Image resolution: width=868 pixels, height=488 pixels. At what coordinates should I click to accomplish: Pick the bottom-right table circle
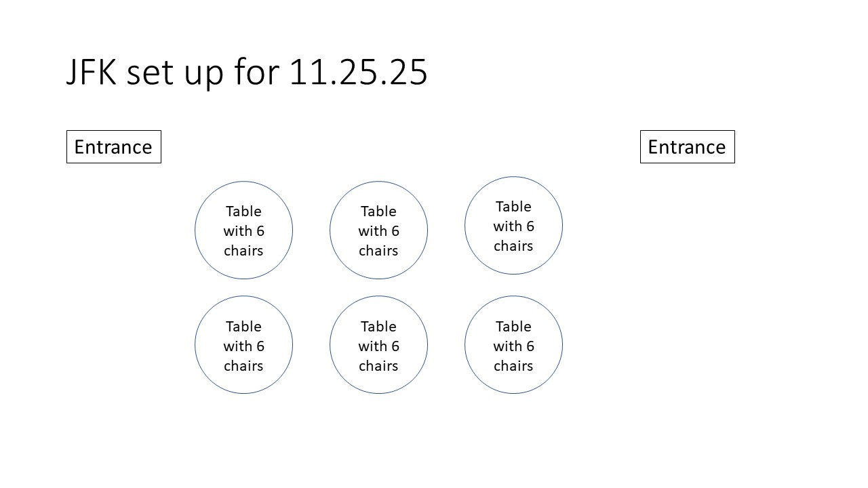pos(513,345)
